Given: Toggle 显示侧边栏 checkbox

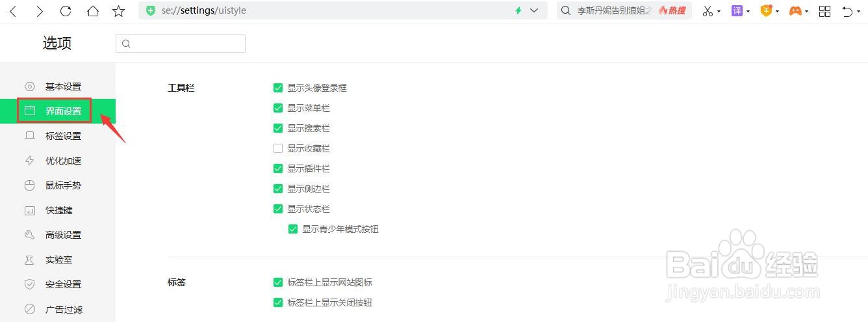Looking at the screenshot, I should [x=278, y=189].
